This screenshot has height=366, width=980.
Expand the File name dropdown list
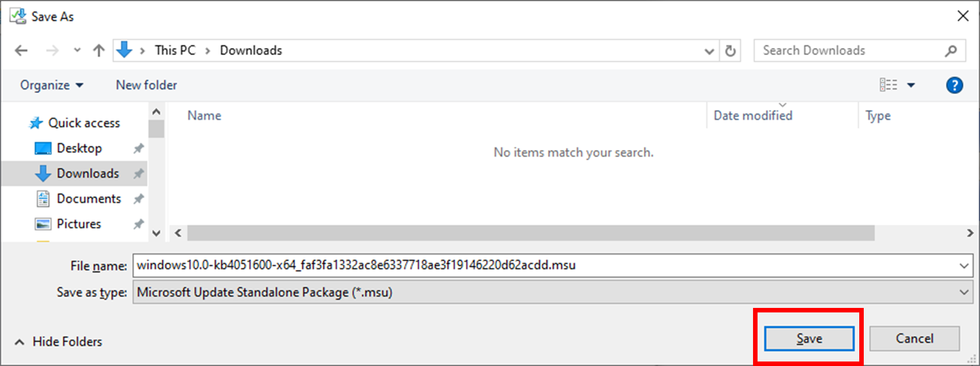click(963, 266)
